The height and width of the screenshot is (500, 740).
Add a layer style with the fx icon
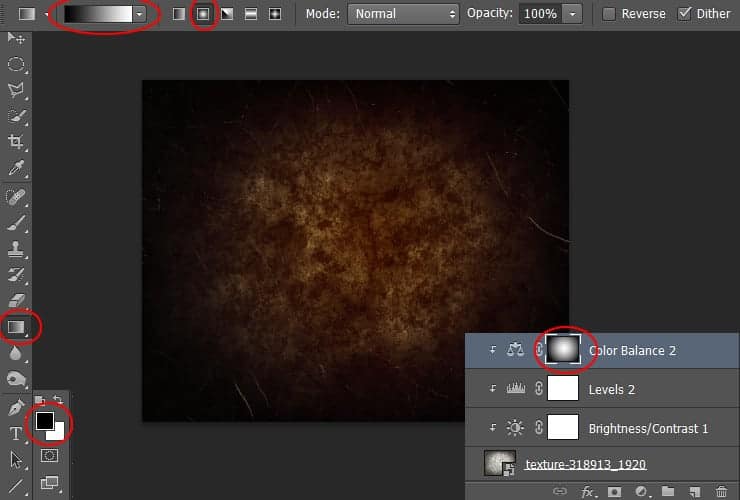click(589, 491)
